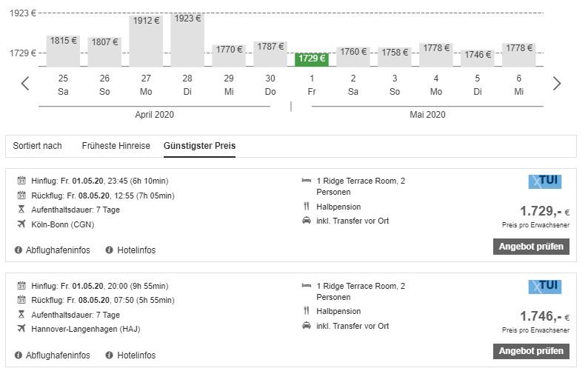Pick the 1923 € bar for 28 April
This screenshot has height=374, width=588.
pos(187,40)
